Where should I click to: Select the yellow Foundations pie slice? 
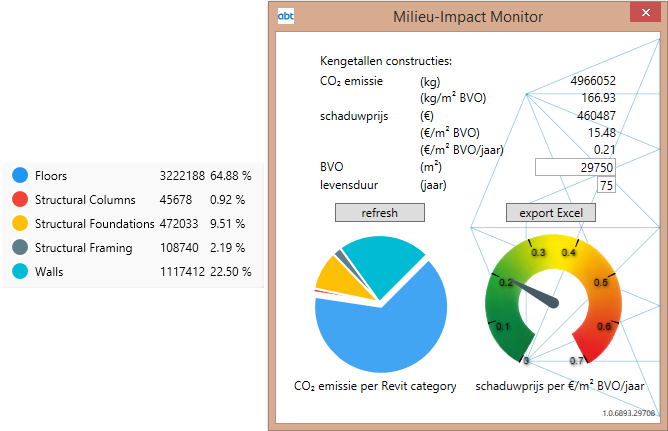341,279
